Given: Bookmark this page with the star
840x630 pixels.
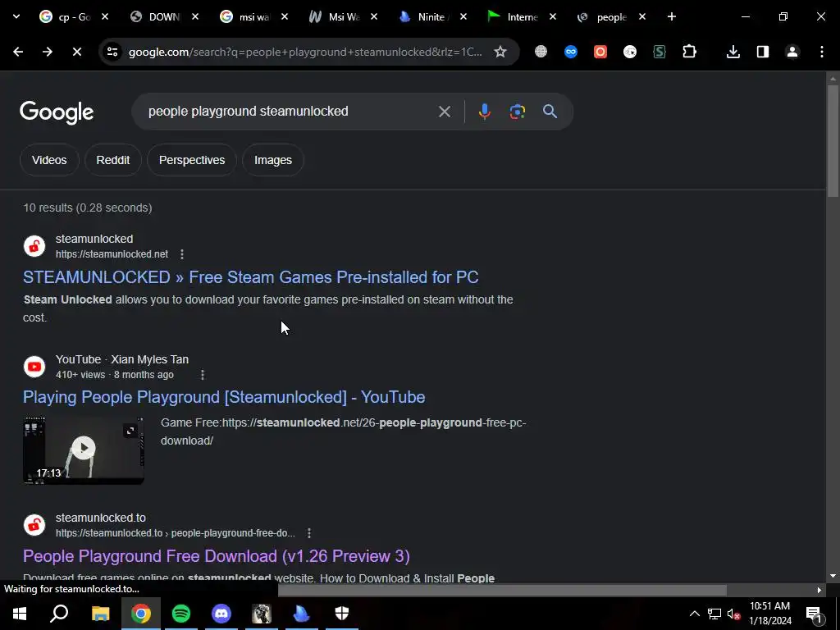Looking at the screenshot, I should 500,52.
